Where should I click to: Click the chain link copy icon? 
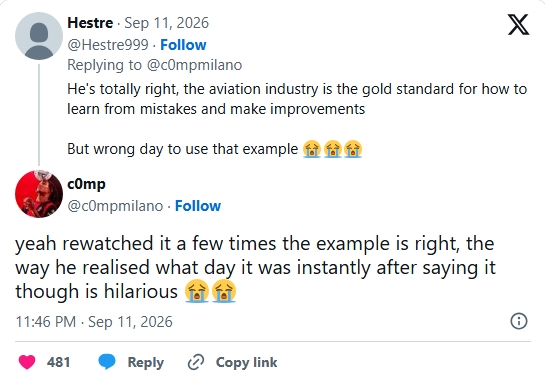point(196,362)
